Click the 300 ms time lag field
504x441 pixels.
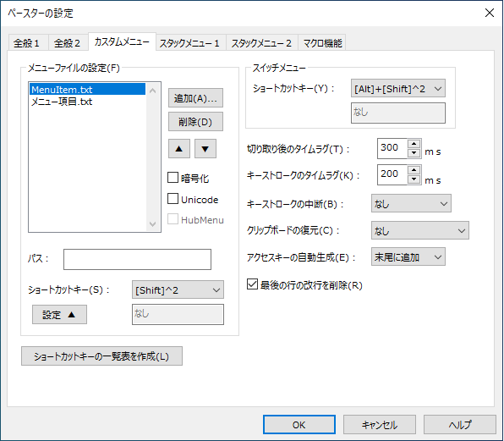(x=392, y=149)
